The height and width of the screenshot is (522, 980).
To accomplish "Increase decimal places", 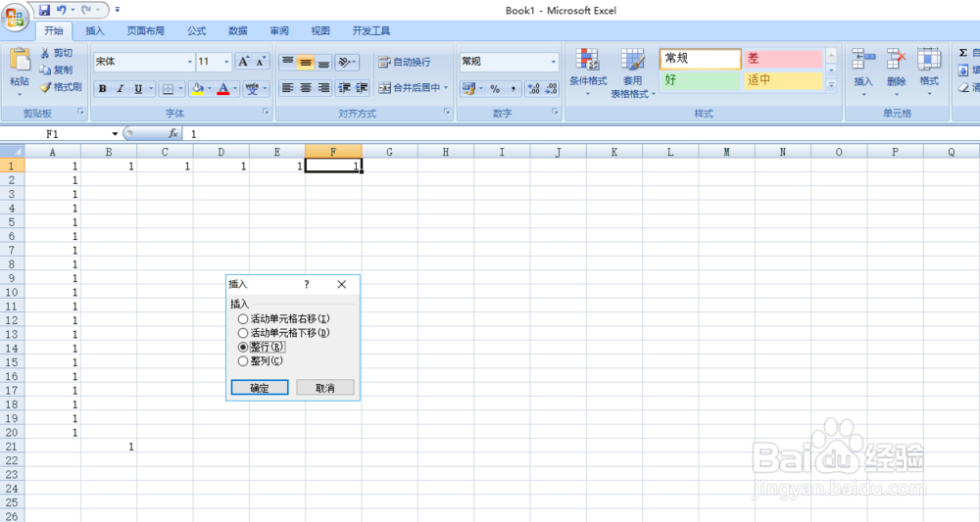I will [533, 89].
